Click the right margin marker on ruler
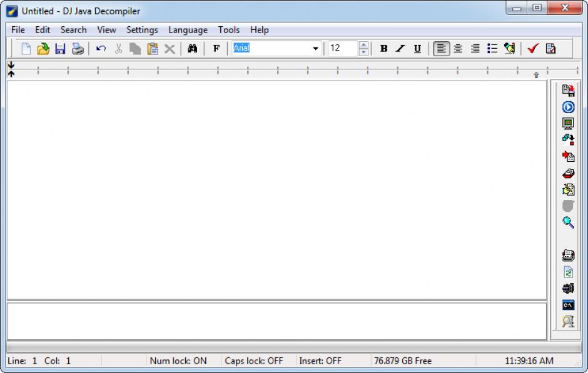 coord(536,74)
